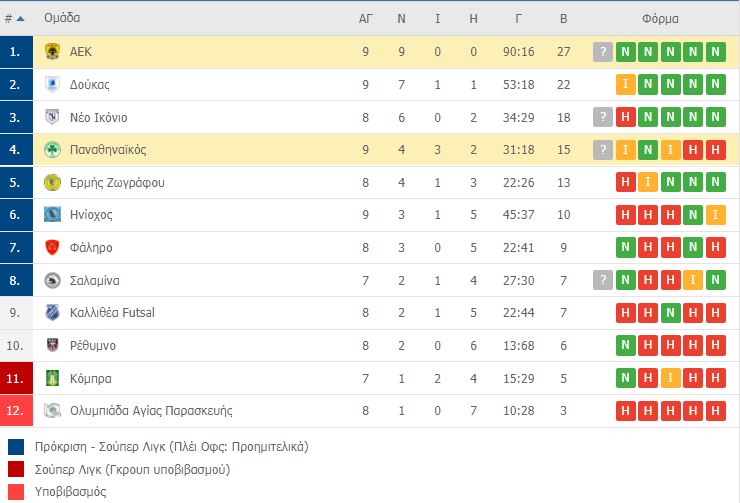Click the Δούκας team crest icon
740x503 pixels.
(53, 85)
